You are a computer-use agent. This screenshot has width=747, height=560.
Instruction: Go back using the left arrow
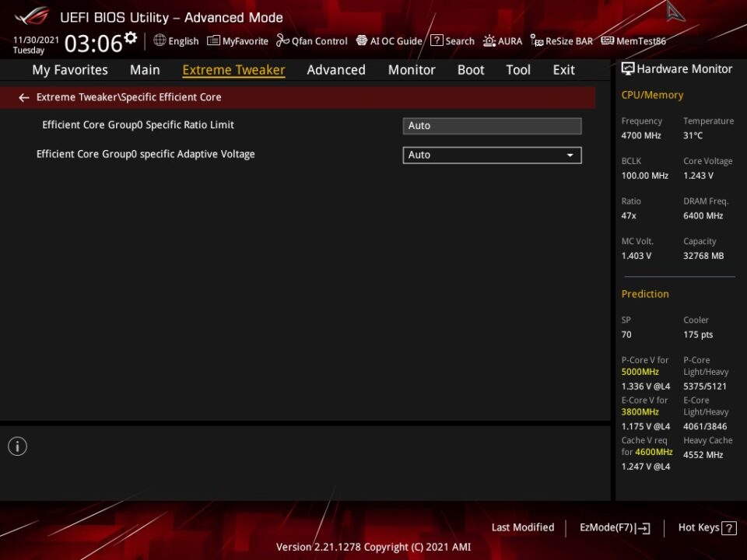(x=24, y=98)
